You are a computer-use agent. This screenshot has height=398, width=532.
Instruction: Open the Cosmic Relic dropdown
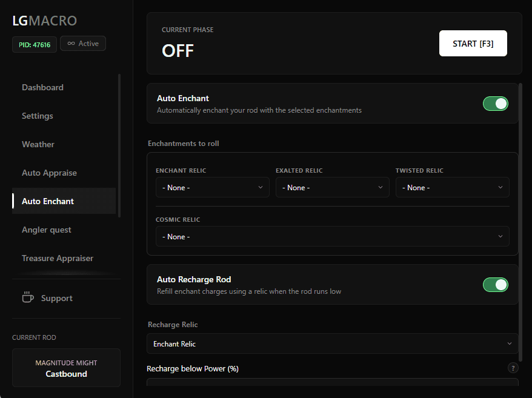pos(332,236)
